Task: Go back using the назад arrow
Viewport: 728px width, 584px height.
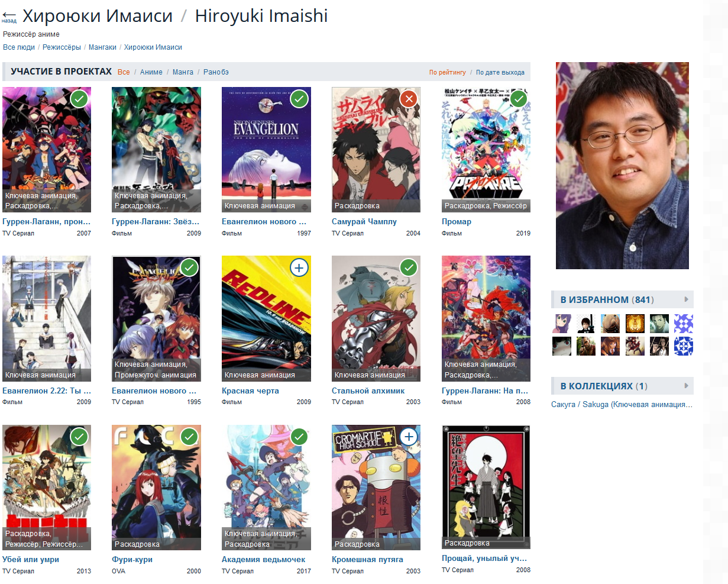Action: click(x=9, y=16)
